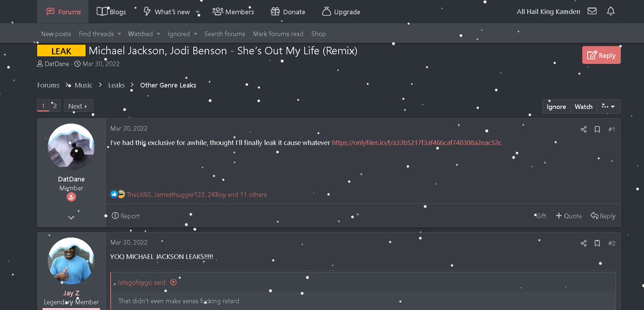Click the Ignore thread button
Image resolution: width=644 pixels, height=310 pixels.
coord(556,106)
